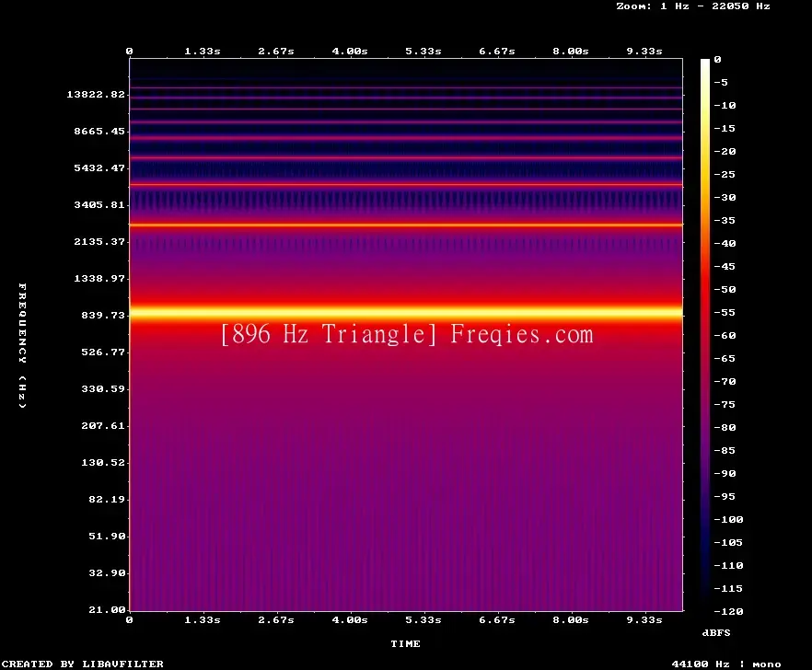Click the bright yellow fundamental band near 896 Hz
Screen dimensions: 812x670
[x=406, y=312]
